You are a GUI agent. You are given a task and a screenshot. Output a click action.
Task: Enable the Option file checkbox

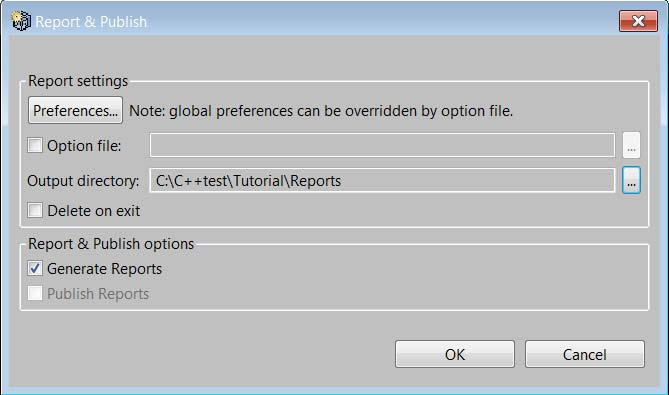pyautogui.click(x=35, y=145)
